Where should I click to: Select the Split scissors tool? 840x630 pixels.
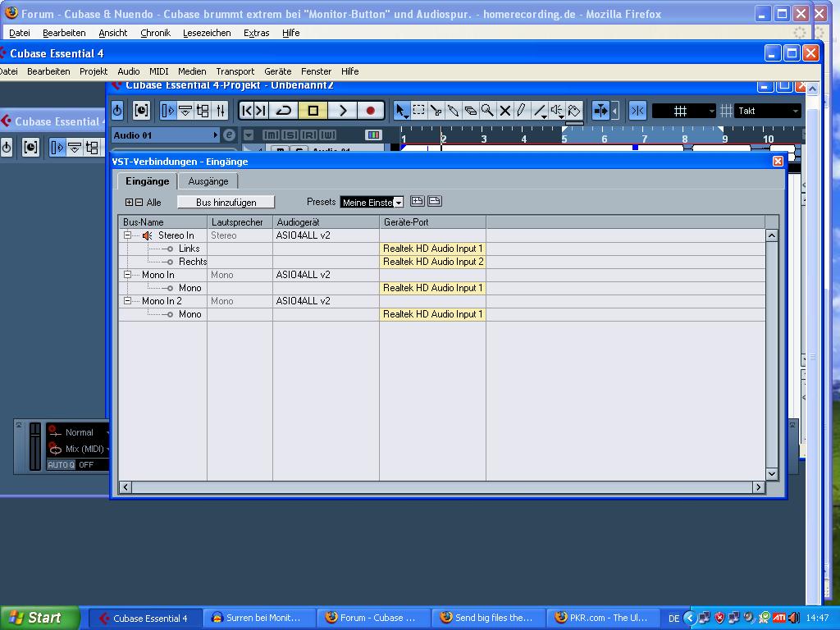(x=436, y=111)
